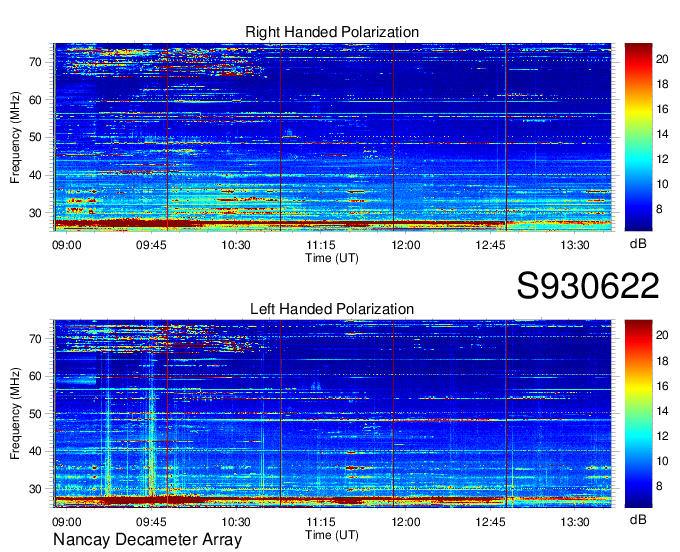Screen dimensions: 680x552
Task: Click the 60 MHz tick on Left Handed plot
Action: click(36, 377)
